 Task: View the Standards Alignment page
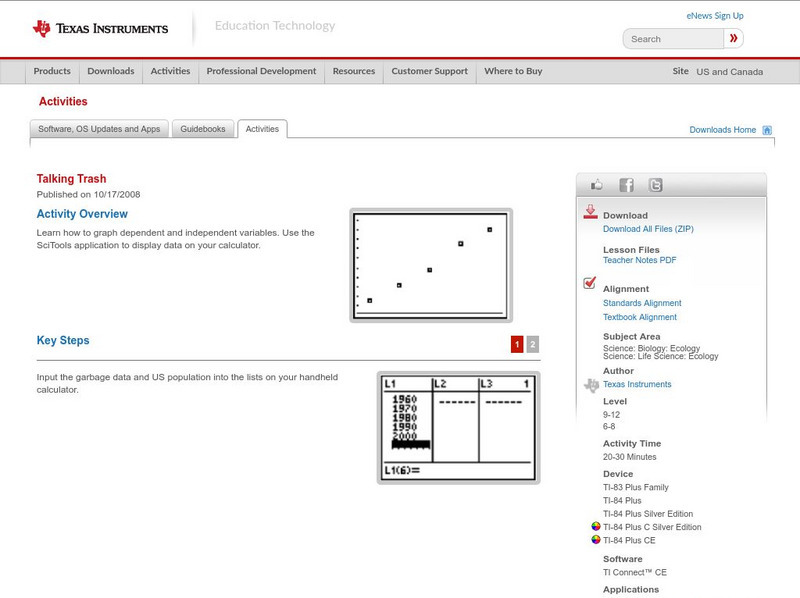point(641,303)
